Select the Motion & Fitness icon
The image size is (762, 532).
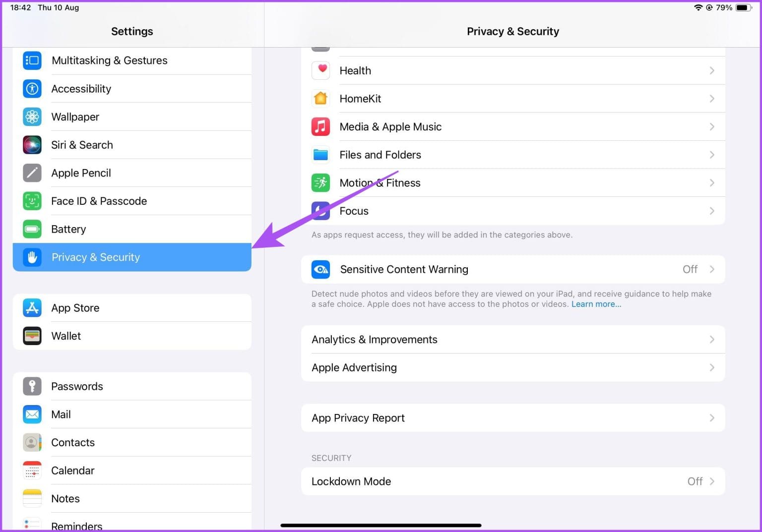tap(320, 182)
